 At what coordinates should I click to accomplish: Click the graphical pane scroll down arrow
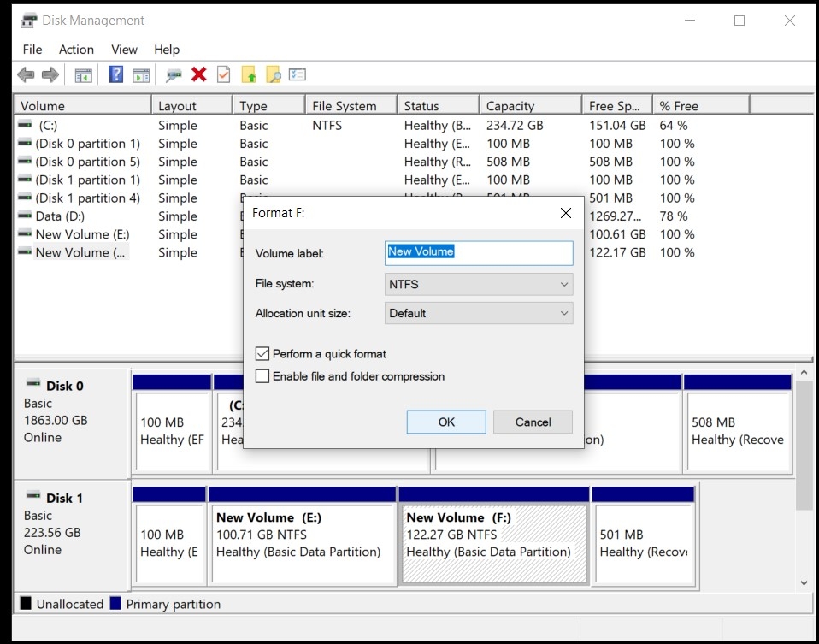pyautogui.click(x=804, y=582)
